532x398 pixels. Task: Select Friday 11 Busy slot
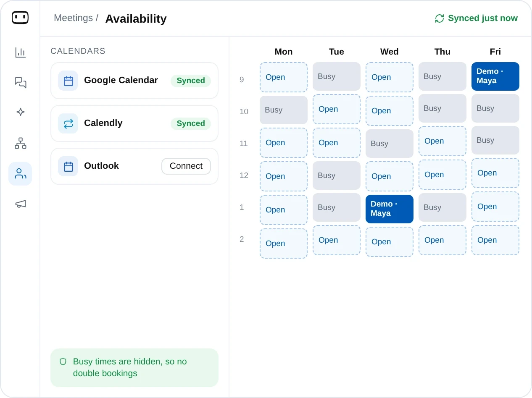coord(495,140)
